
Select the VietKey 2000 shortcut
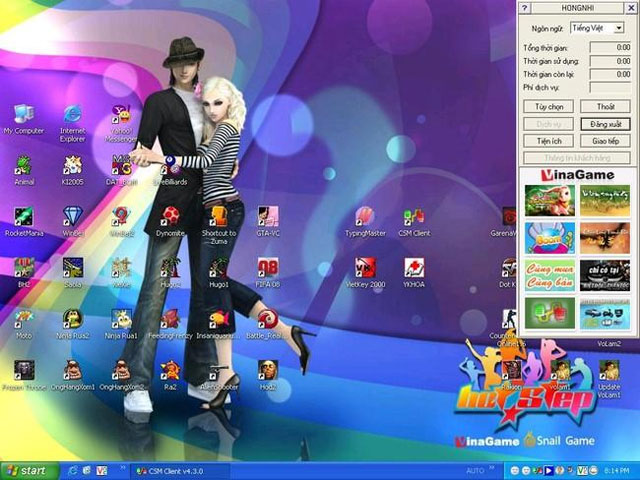pos(365,273)
